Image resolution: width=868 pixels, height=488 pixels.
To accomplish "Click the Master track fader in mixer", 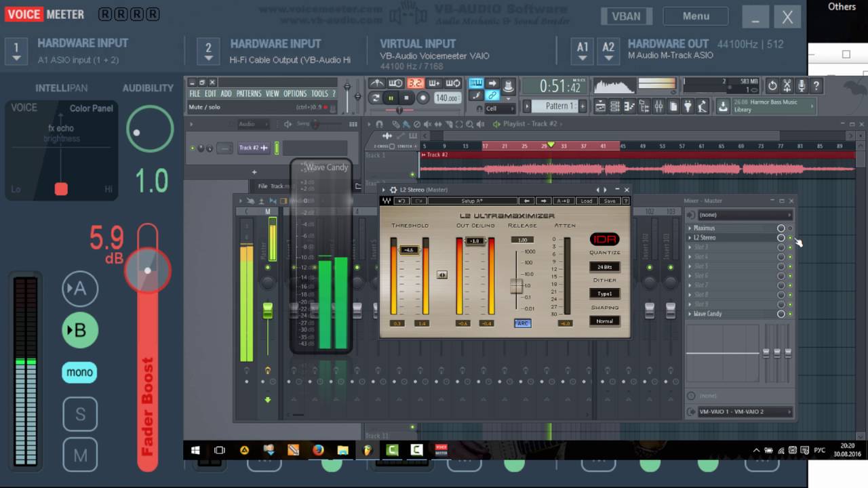I will [x=268, y=310].
